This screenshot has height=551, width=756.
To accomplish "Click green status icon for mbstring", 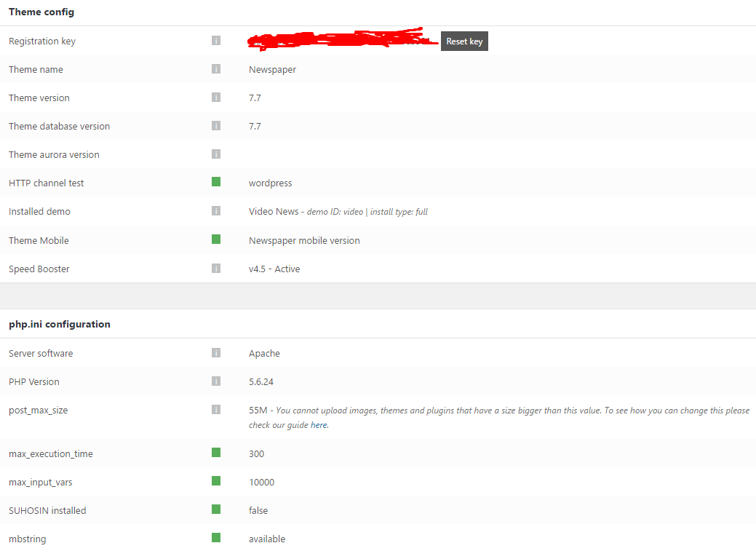I will point(216,538).
